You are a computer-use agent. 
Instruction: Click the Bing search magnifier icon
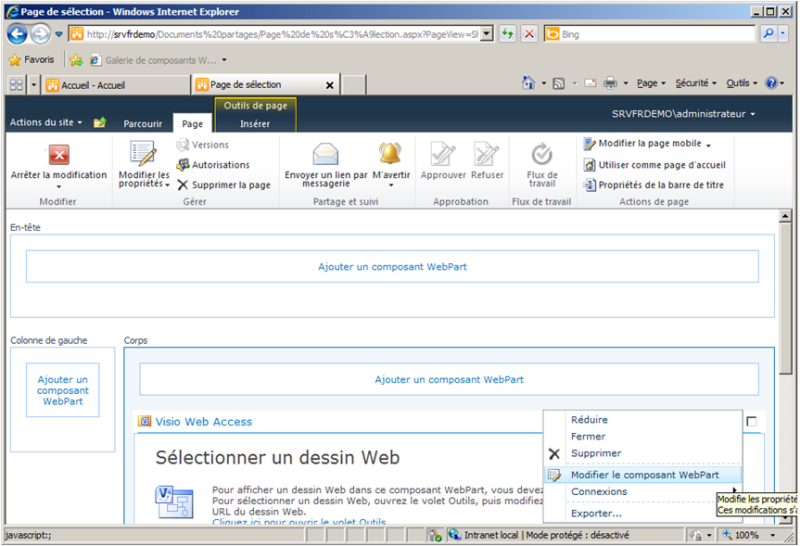click(768, 34)
